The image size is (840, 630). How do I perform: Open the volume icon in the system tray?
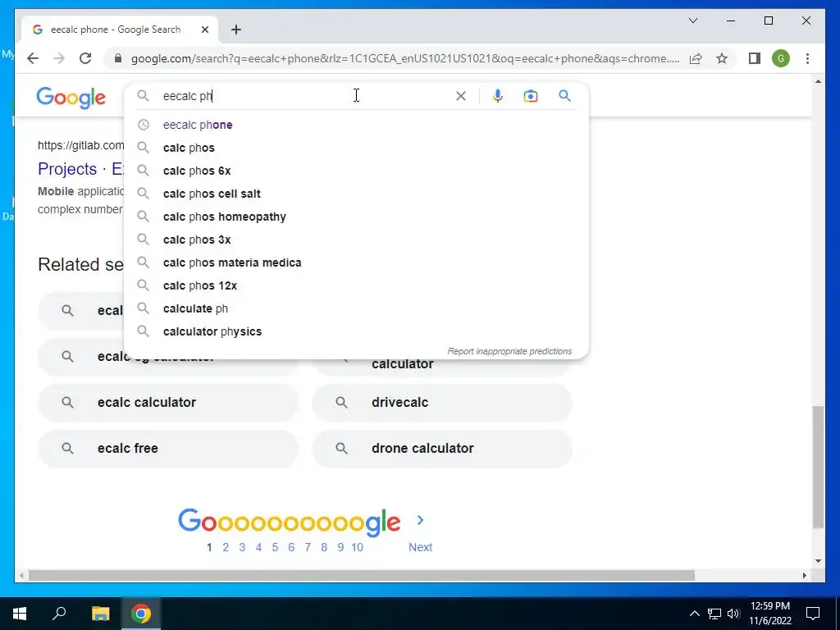[733, 614]
